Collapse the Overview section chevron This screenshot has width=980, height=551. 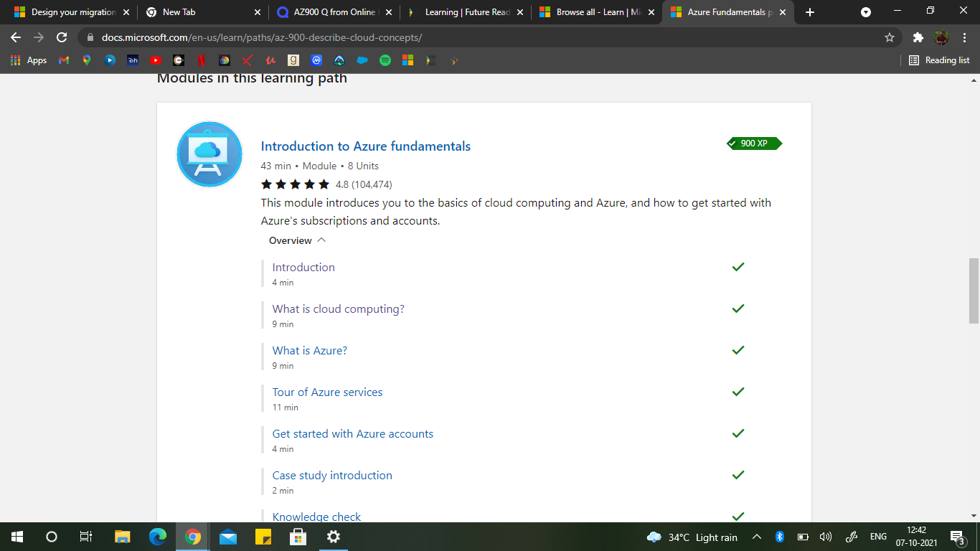coord(321,240)
